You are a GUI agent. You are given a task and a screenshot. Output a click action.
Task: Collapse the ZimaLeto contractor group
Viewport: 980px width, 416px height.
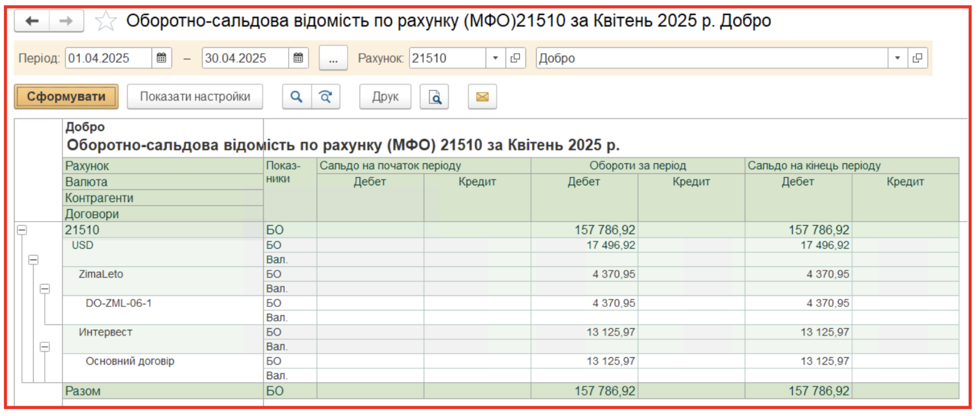45,288
